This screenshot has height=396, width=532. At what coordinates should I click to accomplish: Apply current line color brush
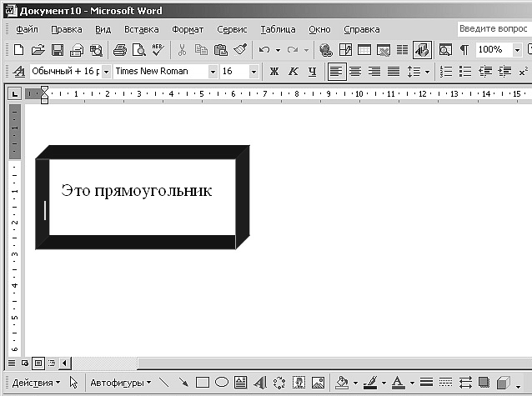coord(370,383)
